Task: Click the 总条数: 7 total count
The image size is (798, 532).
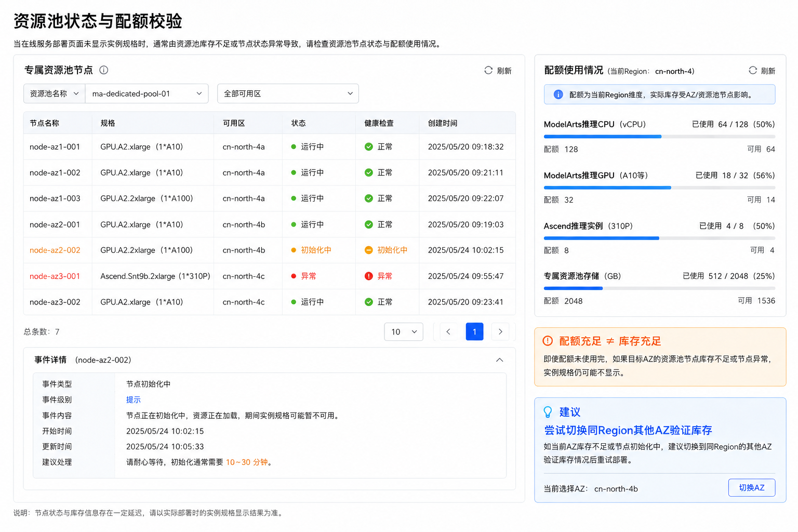Action: (x=42, y=331)
